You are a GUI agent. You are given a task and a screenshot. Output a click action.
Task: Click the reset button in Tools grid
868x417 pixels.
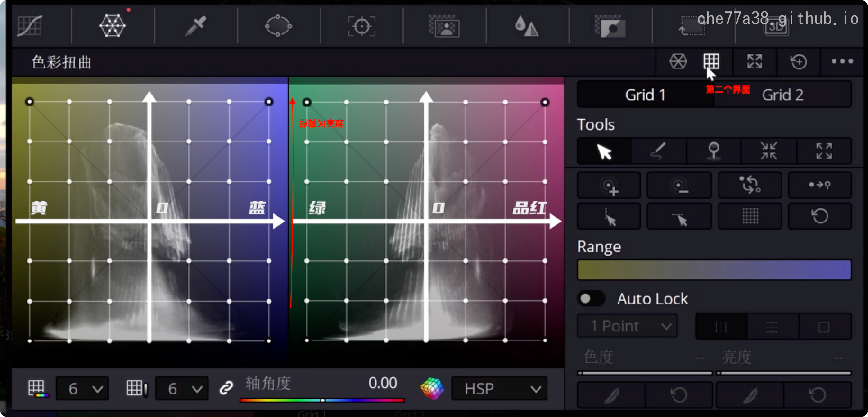[x=820, y=216]
